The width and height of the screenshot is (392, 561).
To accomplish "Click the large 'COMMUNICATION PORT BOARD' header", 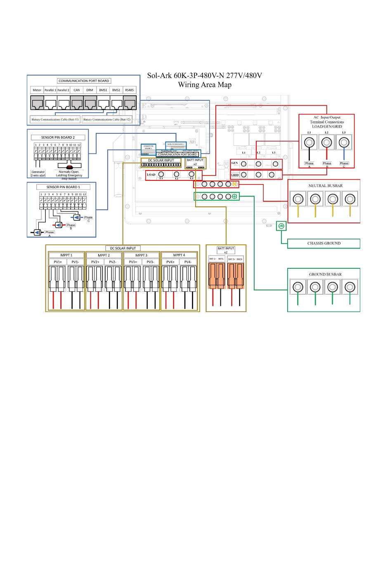I will pyautogui.click(x=84, y=81).
